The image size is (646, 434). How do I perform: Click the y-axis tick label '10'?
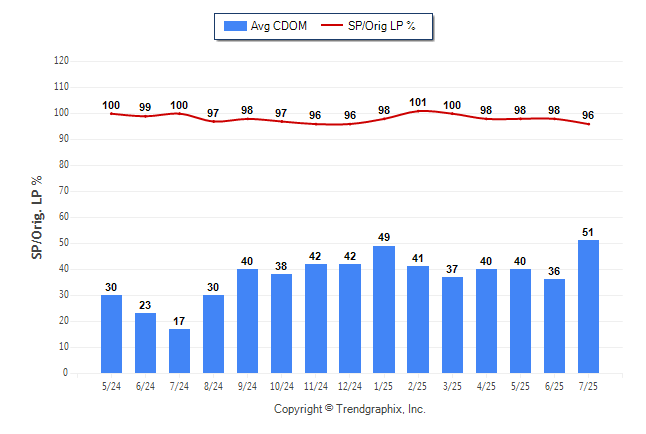click(64, 347)
